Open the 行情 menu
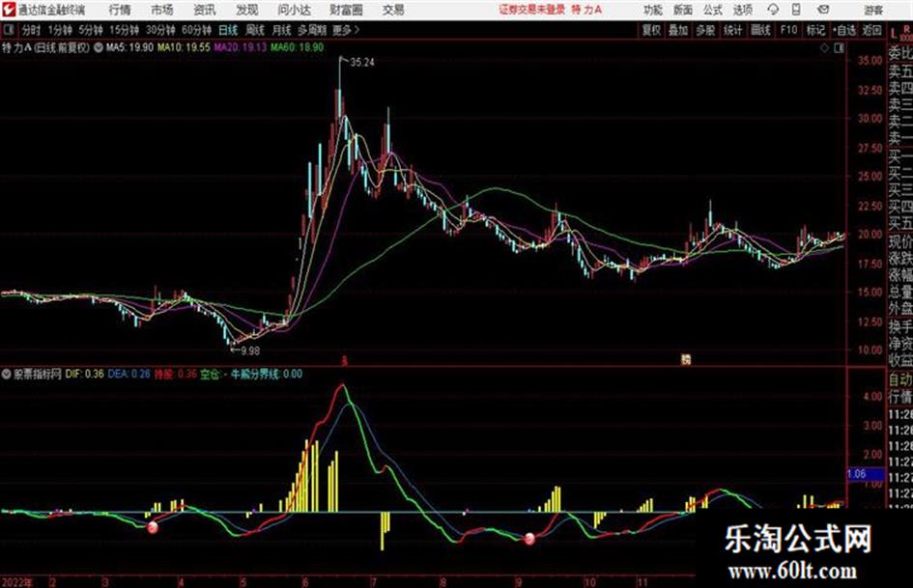913x588 pixels. pos(120,10)
